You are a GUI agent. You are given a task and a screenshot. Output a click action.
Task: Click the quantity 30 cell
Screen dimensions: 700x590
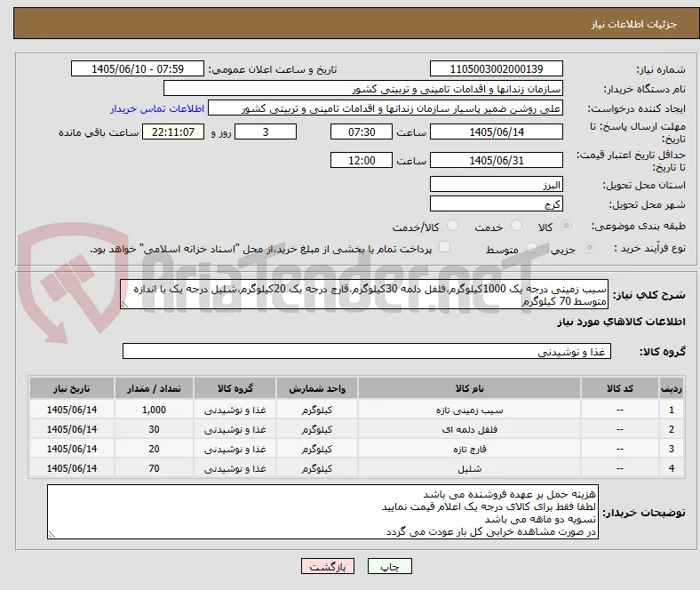click(154, 430)
